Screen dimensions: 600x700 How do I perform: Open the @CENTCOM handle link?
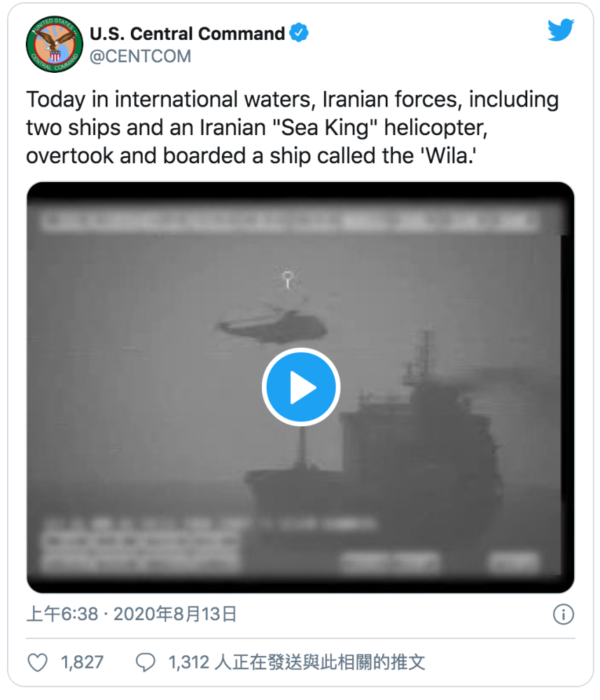[140, 56]
